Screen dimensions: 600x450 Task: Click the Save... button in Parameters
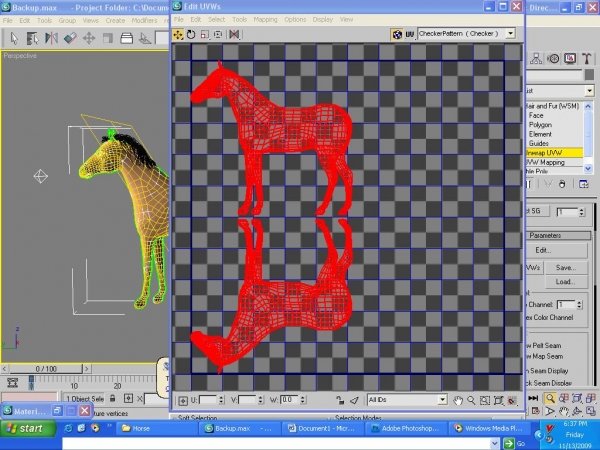pos(566,267)
